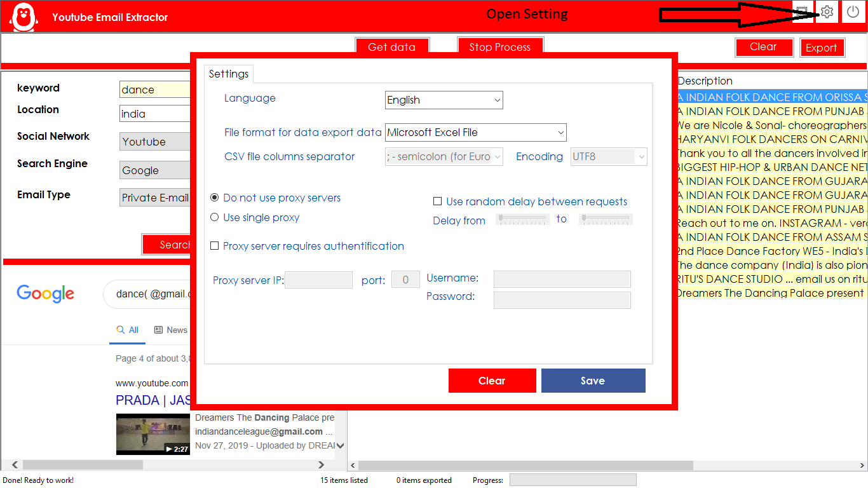Open the Encoding dropdown

608,156
